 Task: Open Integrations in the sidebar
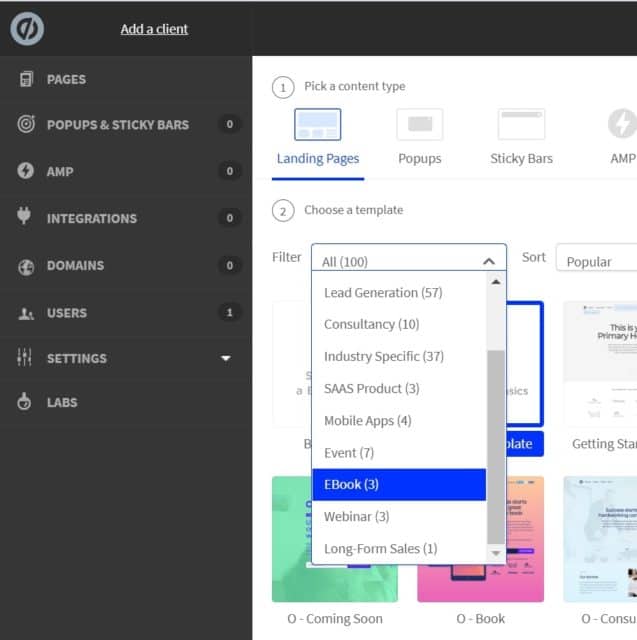[92, 218]
